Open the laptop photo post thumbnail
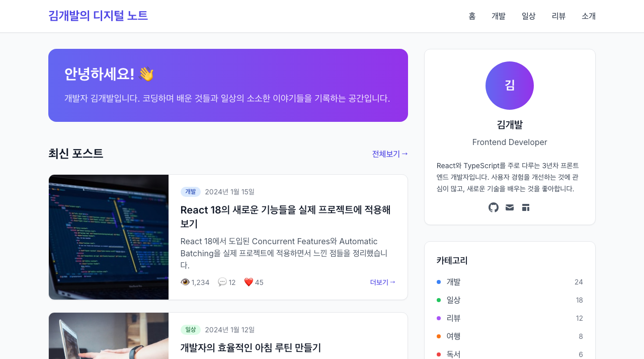 (109, 336)
